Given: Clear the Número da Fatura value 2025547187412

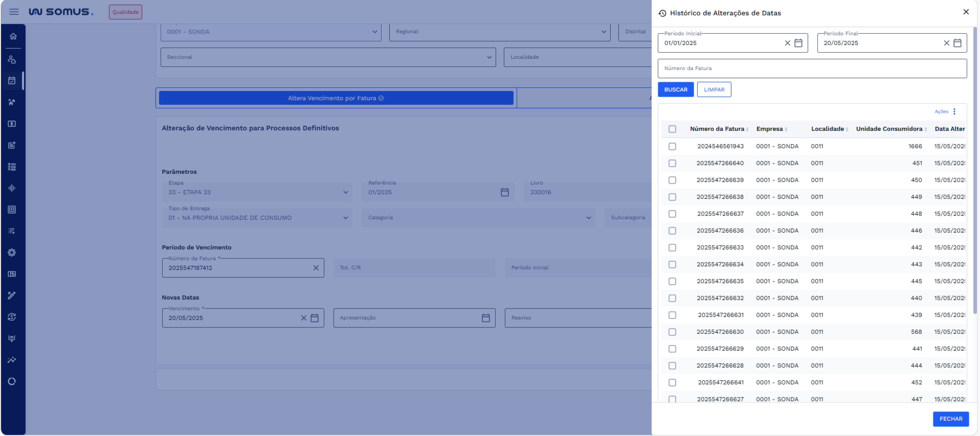Looking at the screenshot, I should point(316,268).
